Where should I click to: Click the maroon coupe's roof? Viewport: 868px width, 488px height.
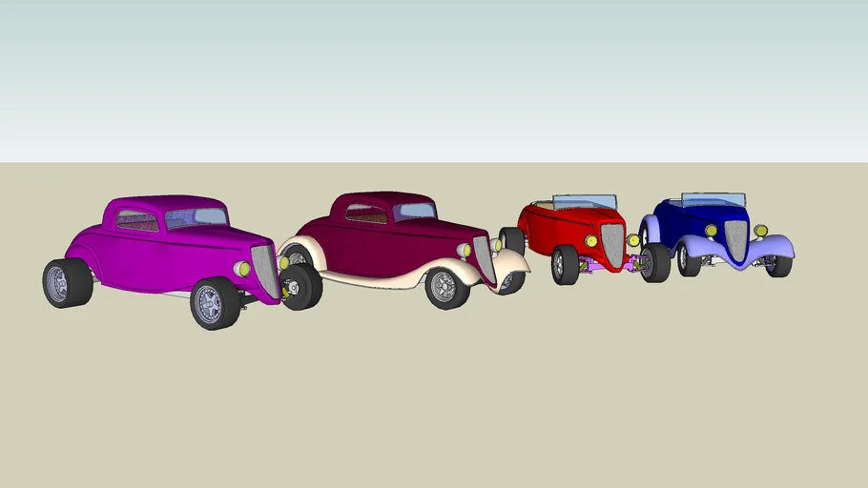pos(382,198)
